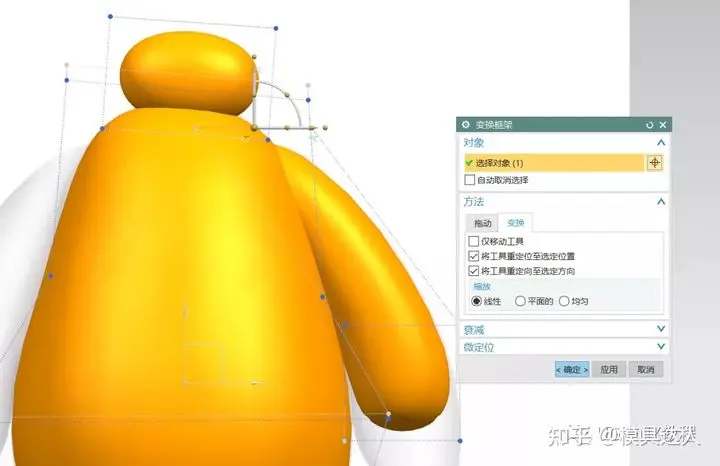Check the 仅移动工具 checkbox

474,241
